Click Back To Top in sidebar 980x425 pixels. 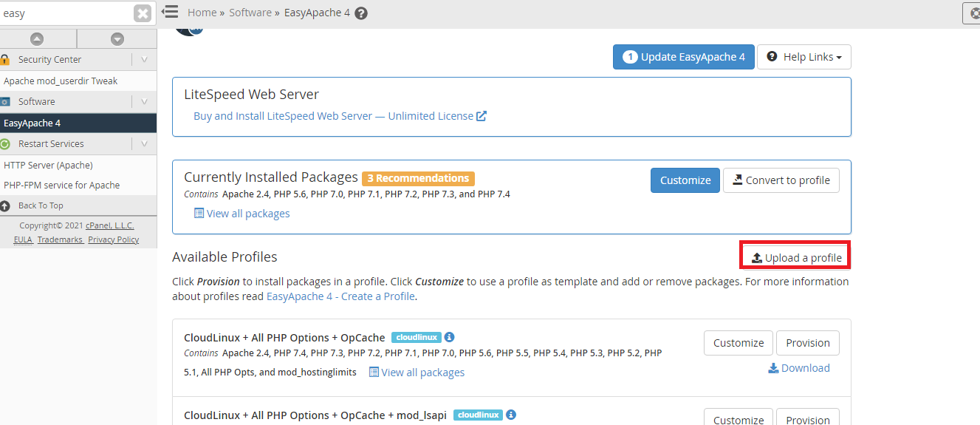pyautogui.click(x=41, y=205)
